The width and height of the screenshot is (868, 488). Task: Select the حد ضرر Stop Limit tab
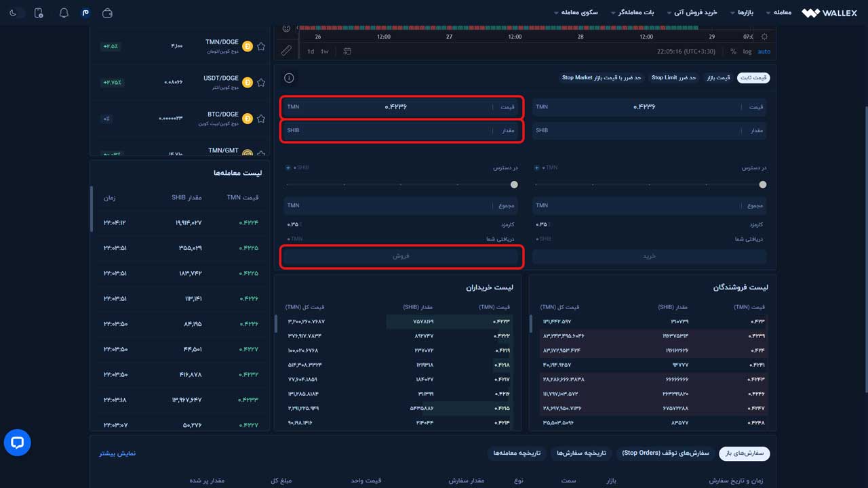tap(674, 78)
